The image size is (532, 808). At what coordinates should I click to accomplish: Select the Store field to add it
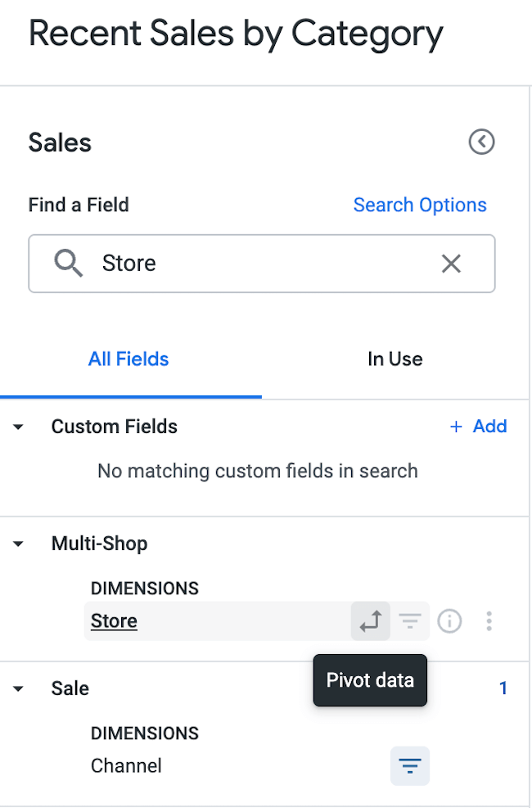pyautogui.click(x=113, y=621)
